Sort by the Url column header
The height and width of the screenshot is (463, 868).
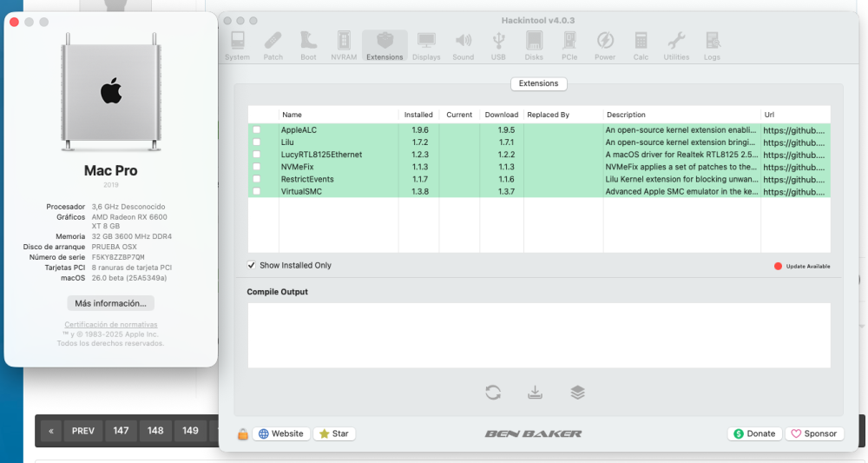[795, 115]
